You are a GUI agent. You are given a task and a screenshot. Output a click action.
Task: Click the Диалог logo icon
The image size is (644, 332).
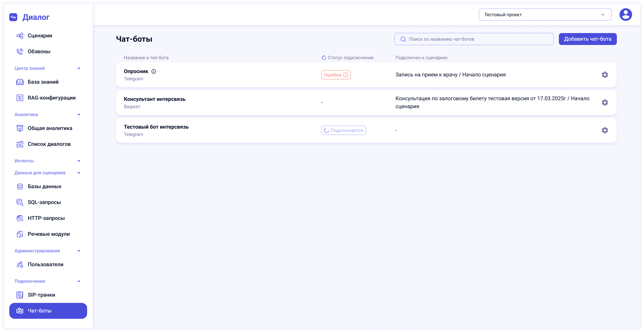(13, 17)
